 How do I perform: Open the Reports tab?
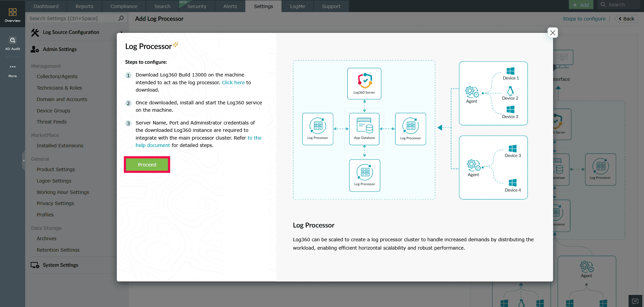[x=84, y=6]
